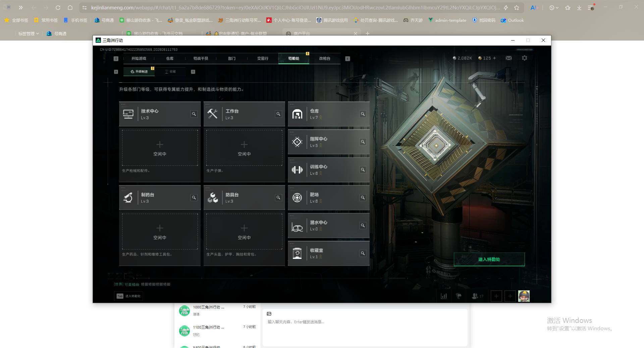This screenshot has height=348, width=644.
Task: Inspect 工作台 with its magnifier icon
Action: [x=278, y=114]
